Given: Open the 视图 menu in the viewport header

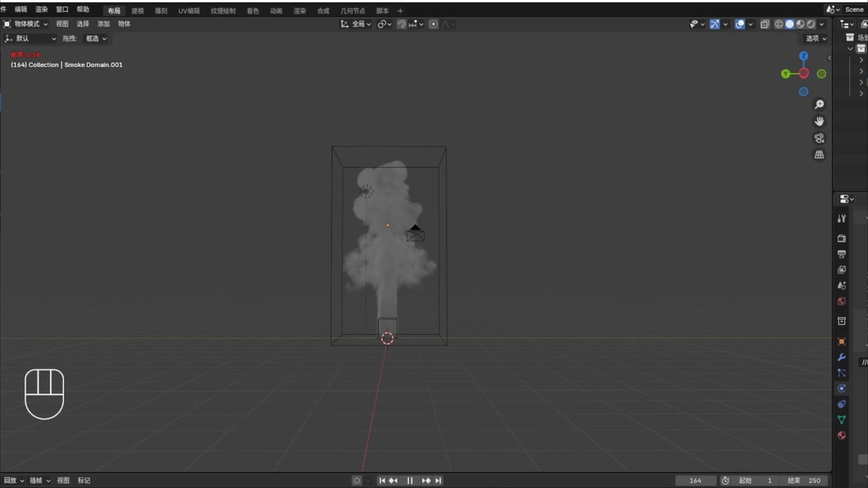Looking at the screenshot, I should pyautogui.click(x=62, y=23).
